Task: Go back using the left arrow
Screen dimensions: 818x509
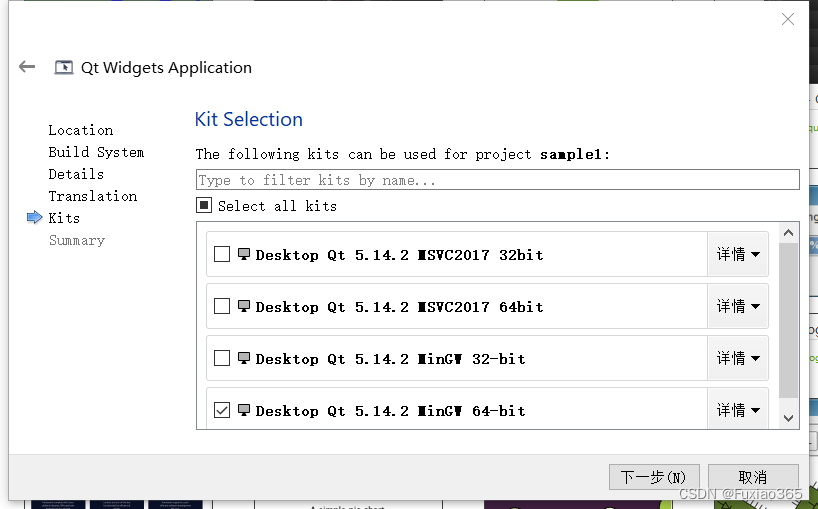Action: [x=27, y=67]
